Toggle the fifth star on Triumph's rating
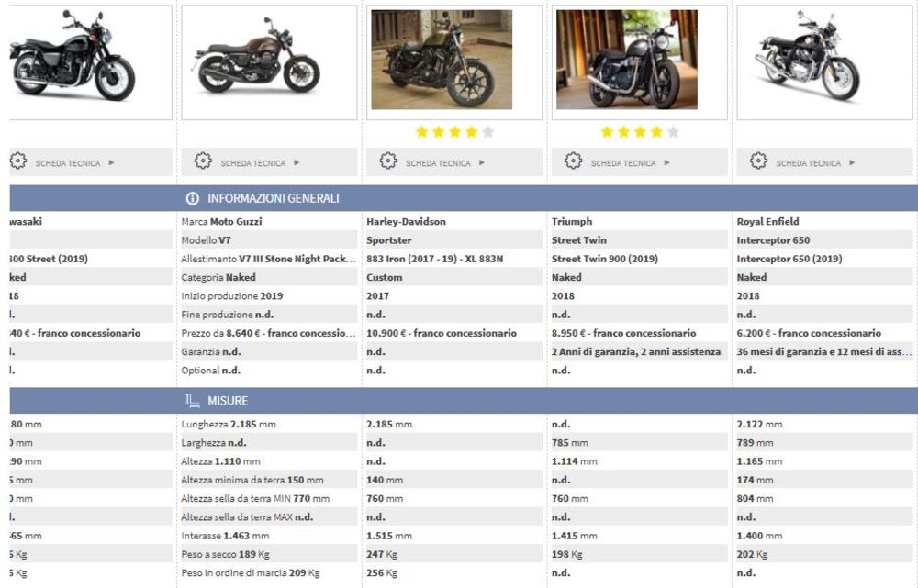 [x=672, y=131]
